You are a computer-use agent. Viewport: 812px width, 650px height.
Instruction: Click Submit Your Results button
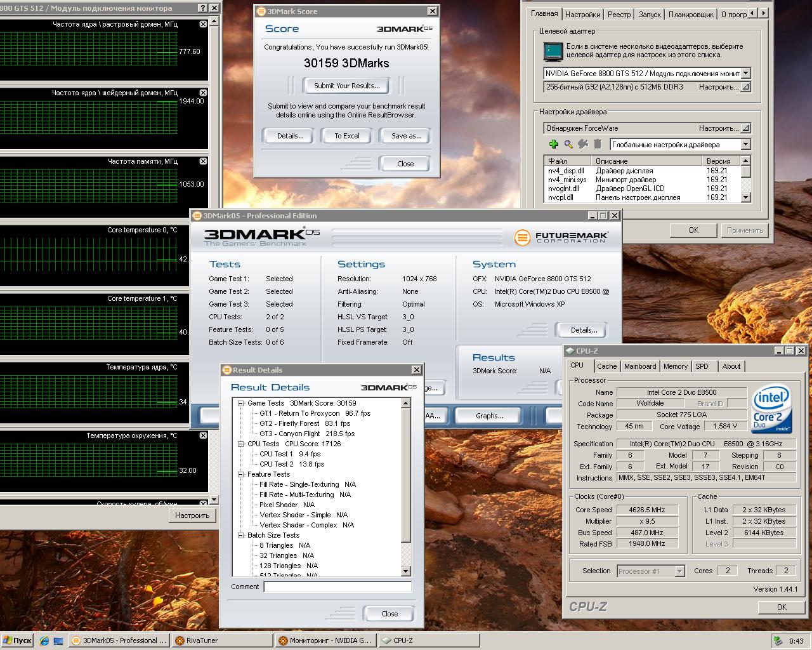(x=347, y=86)
